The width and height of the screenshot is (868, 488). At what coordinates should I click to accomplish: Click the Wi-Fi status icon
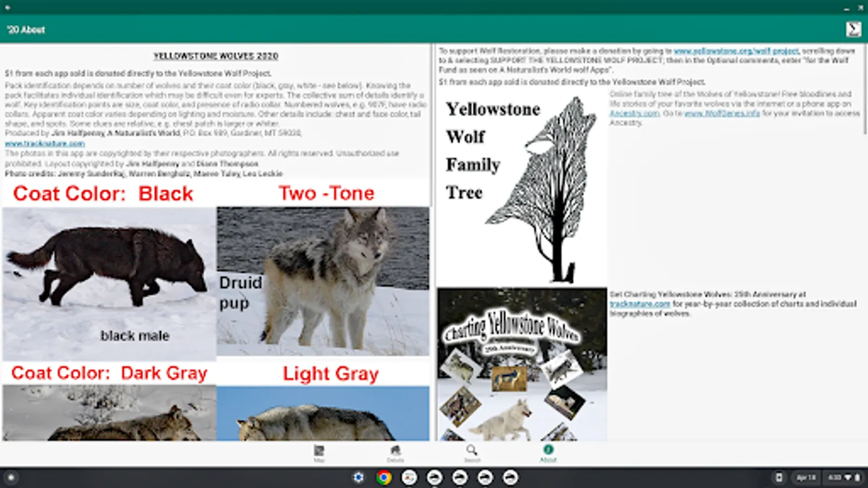click(x=848, y=477)
